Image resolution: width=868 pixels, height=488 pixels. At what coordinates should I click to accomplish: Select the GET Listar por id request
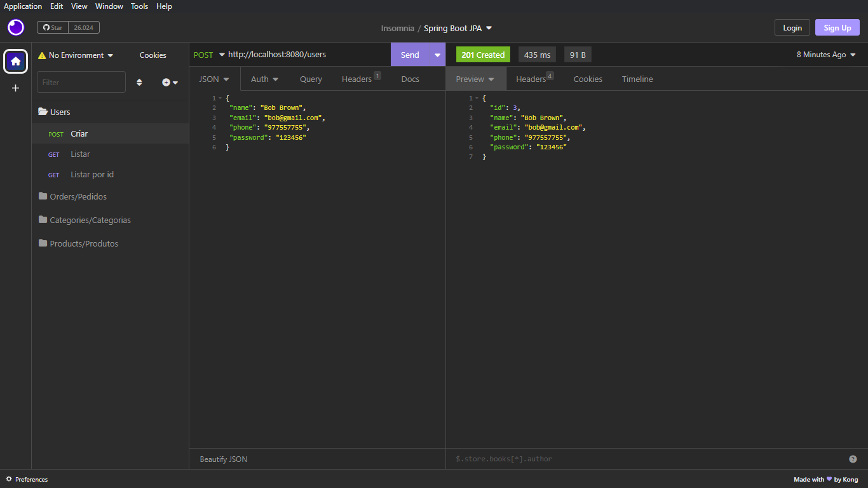pyautogui.click(x=111, y=174)
